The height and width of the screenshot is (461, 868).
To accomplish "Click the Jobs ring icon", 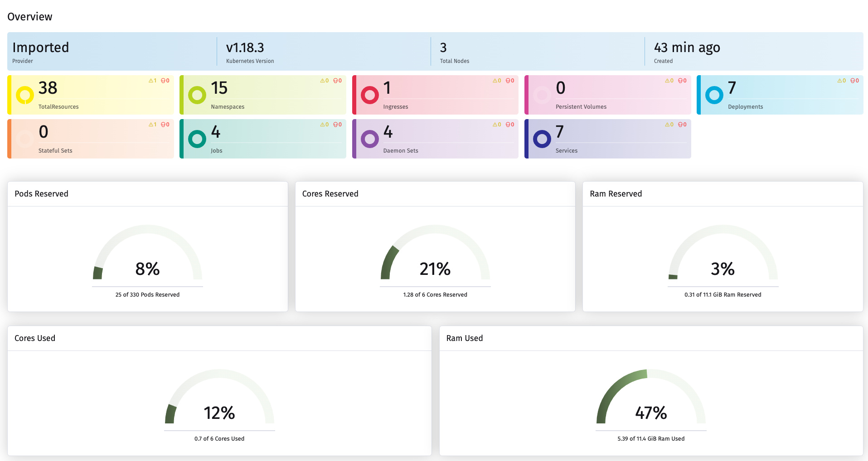I will click(x=197, y=139).
